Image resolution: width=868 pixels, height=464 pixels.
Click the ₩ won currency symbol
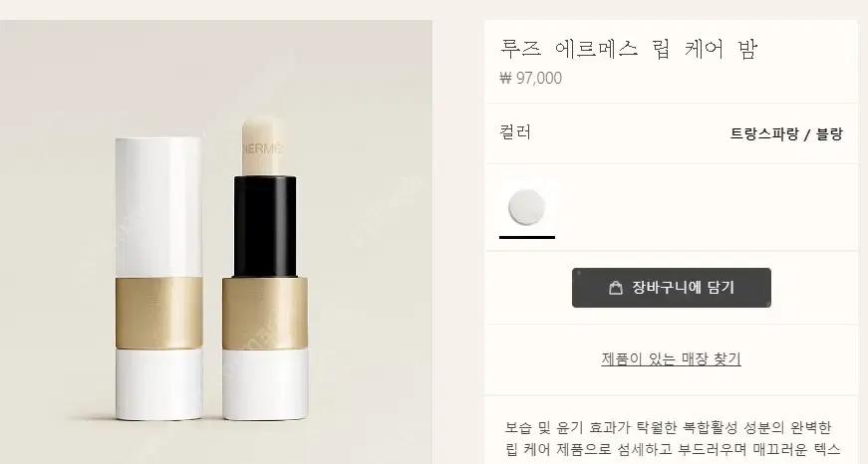(x=505, y=78)
